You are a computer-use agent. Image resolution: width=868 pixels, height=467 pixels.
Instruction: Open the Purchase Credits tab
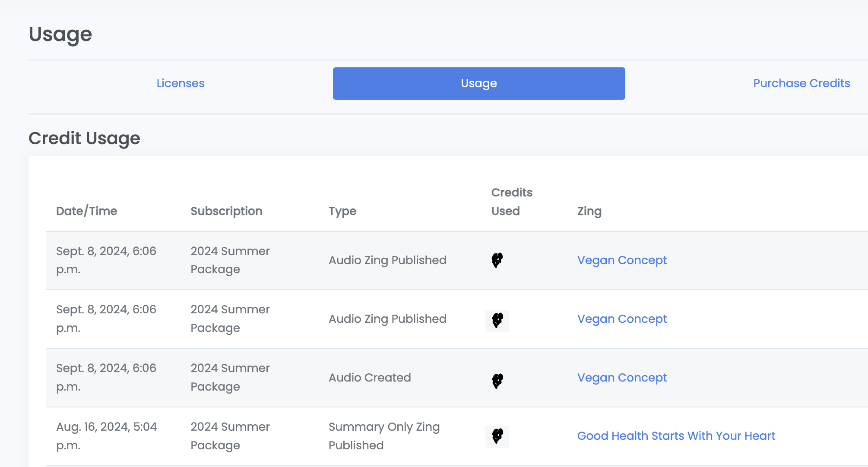[x=801, y=83]
